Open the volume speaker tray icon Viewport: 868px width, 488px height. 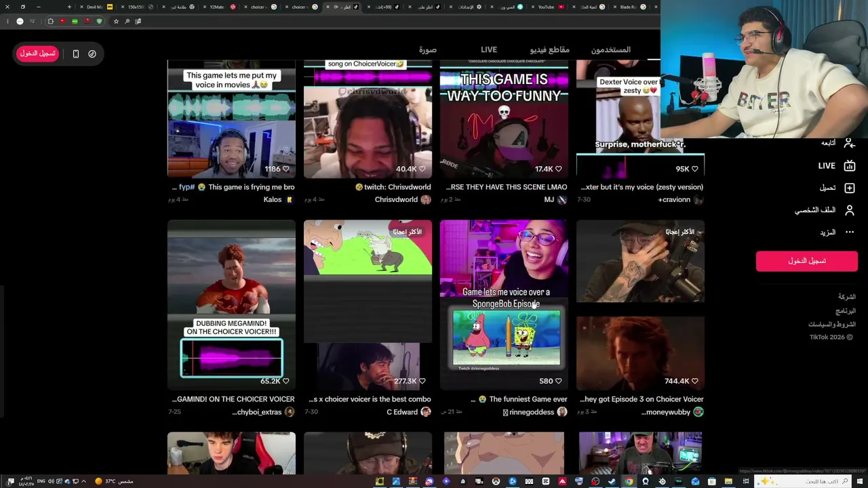[50, 481]
